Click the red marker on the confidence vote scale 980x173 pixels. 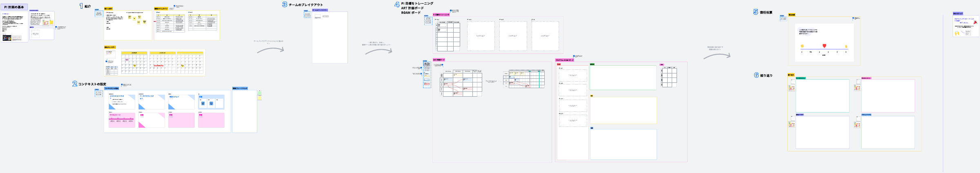(824, 46)
